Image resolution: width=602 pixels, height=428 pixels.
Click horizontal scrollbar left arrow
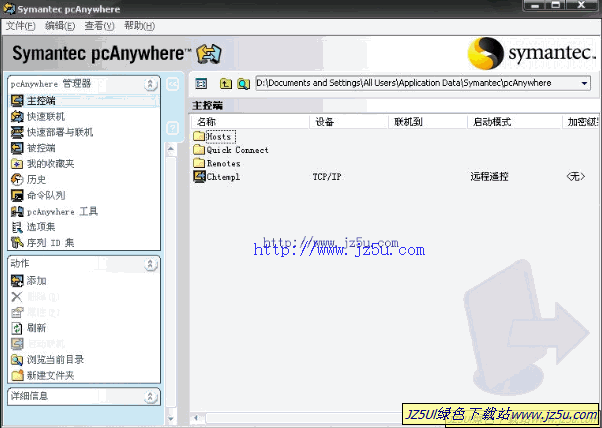pos(196,418)
